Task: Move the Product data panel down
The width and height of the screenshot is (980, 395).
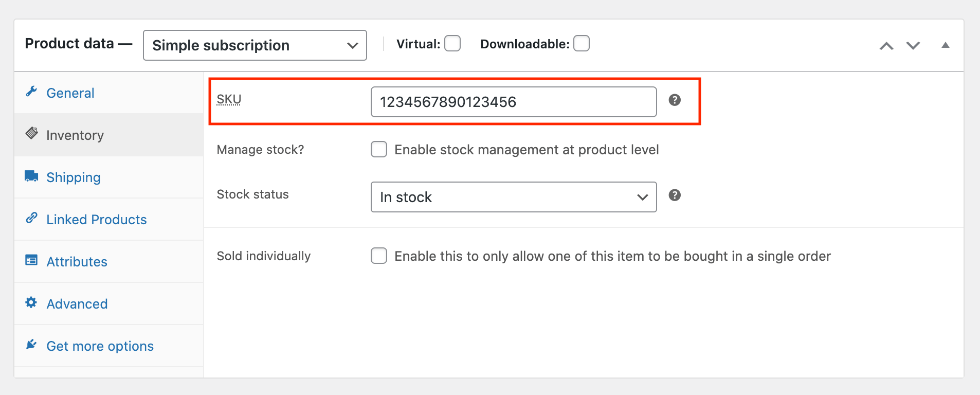Action: click(x=913, y=46)
